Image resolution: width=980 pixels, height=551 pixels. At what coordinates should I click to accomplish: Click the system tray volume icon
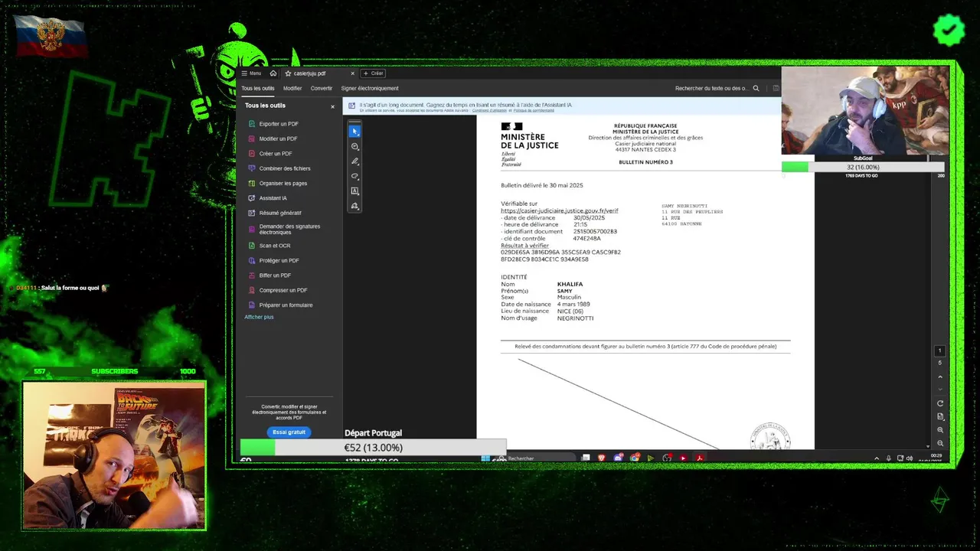click(910, 458)
